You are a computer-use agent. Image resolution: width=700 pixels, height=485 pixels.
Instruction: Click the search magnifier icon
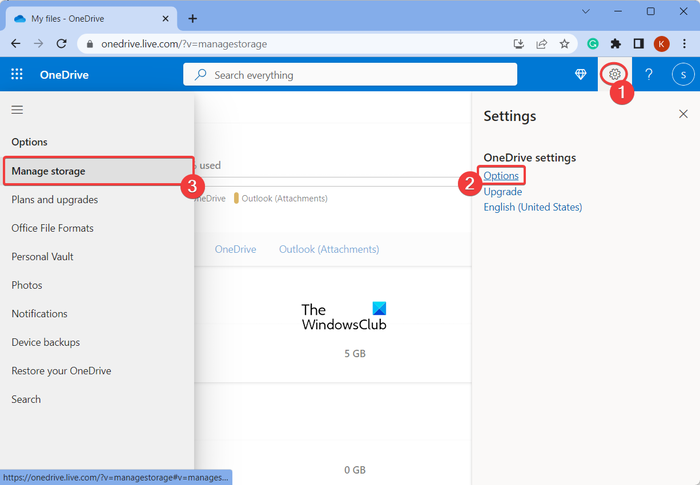pos(200,75)
